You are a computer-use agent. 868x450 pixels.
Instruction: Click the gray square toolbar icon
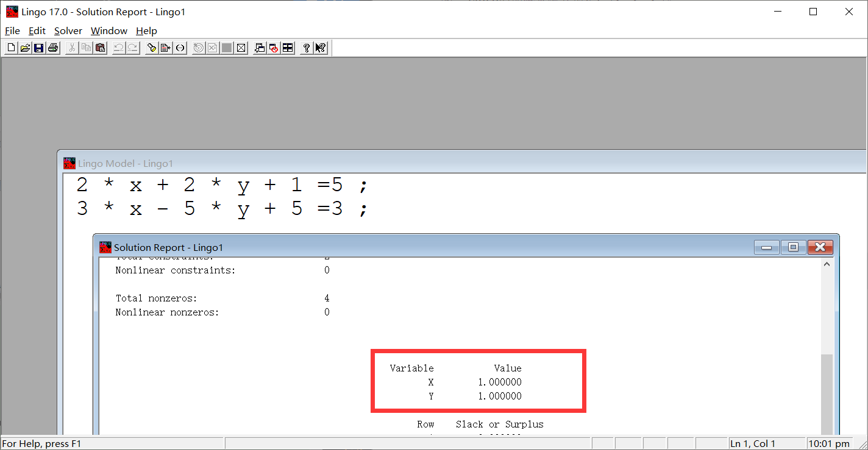(227, 48)
